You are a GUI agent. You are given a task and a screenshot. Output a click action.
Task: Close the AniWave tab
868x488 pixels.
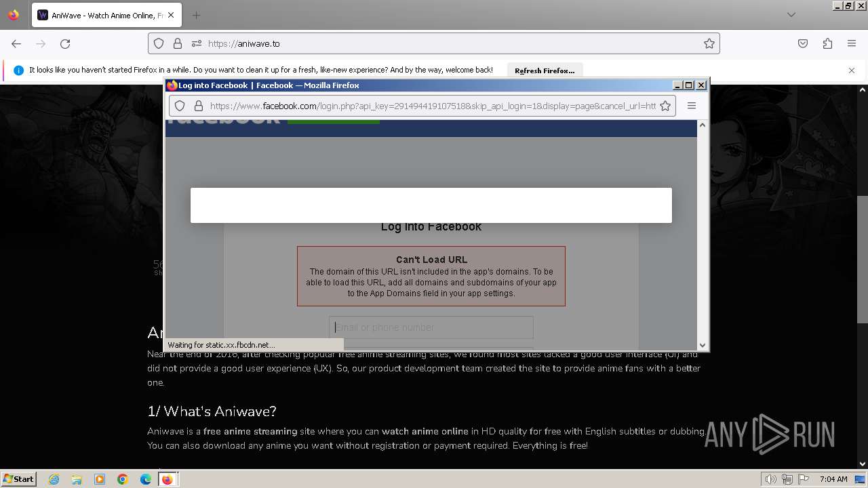coord(171,15)
